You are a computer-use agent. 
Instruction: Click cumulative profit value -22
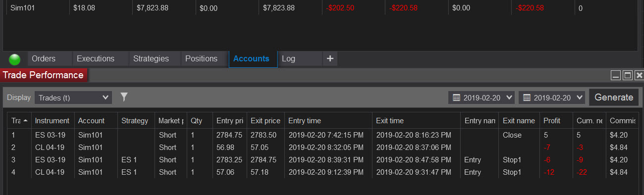582,172
